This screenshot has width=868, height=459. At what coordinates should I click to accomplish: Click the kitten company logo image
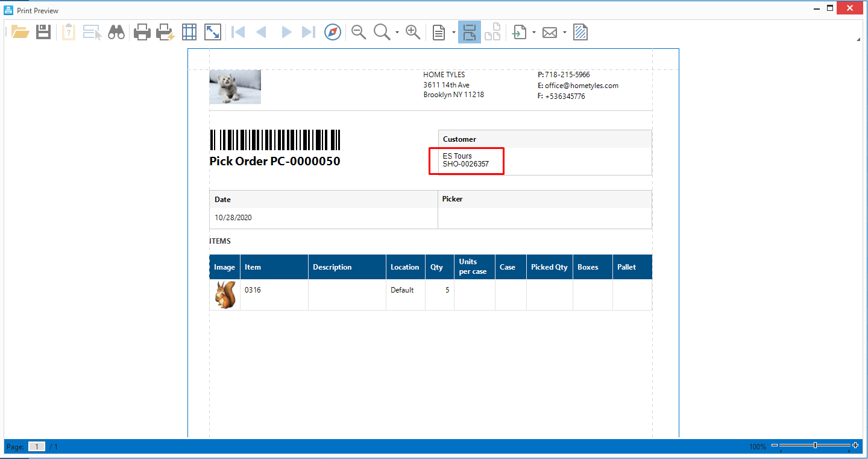point(235,87)
